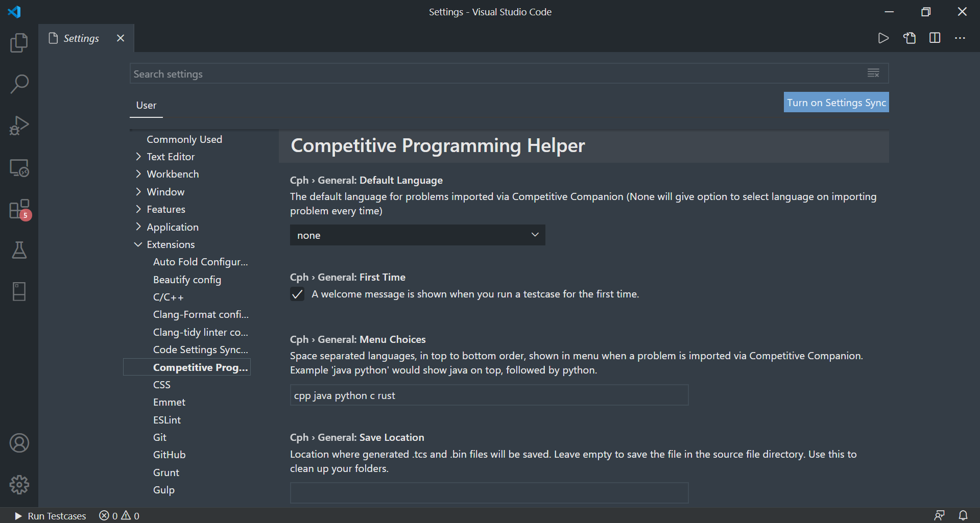Screen dimensions: 980x523
Task: Collapse the Extensions section
Action: 138,244
